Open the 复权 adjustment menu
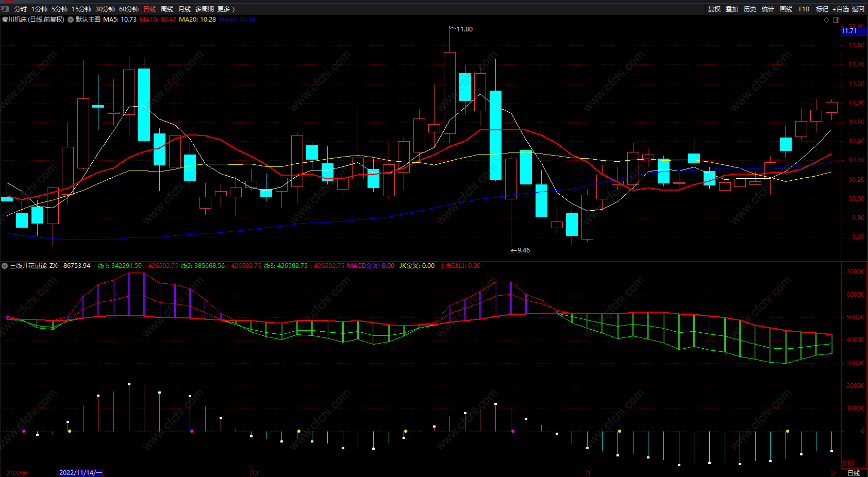The height and width of the screenshot is (477, 868). 714,9
